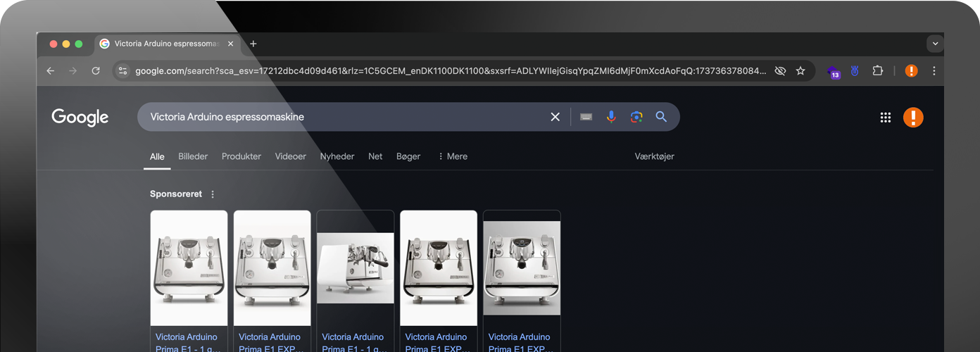The image size is (980, 352).
Task: Minimize the Chrome window with yellow button
Action: pos(66,44)
